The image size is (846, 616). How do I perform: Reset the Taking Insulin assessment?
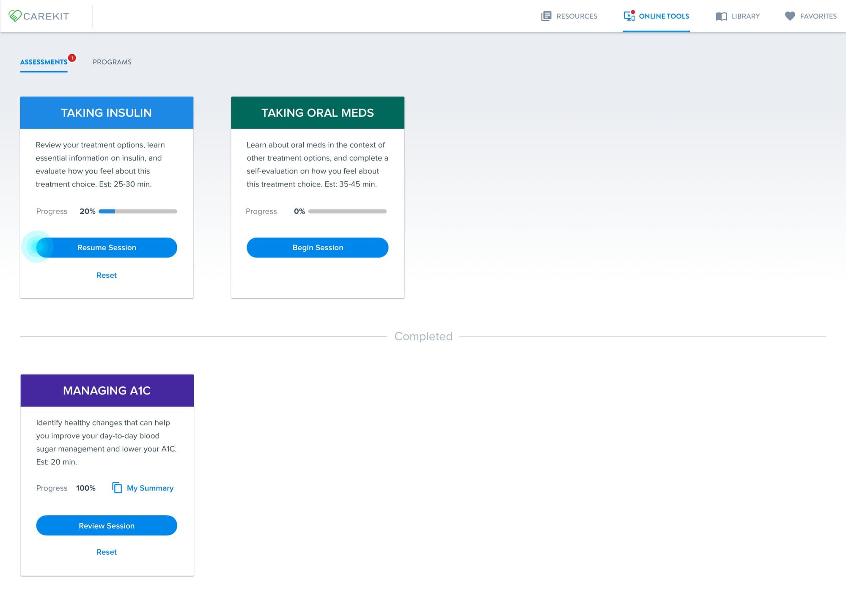[x=107, y=275]
